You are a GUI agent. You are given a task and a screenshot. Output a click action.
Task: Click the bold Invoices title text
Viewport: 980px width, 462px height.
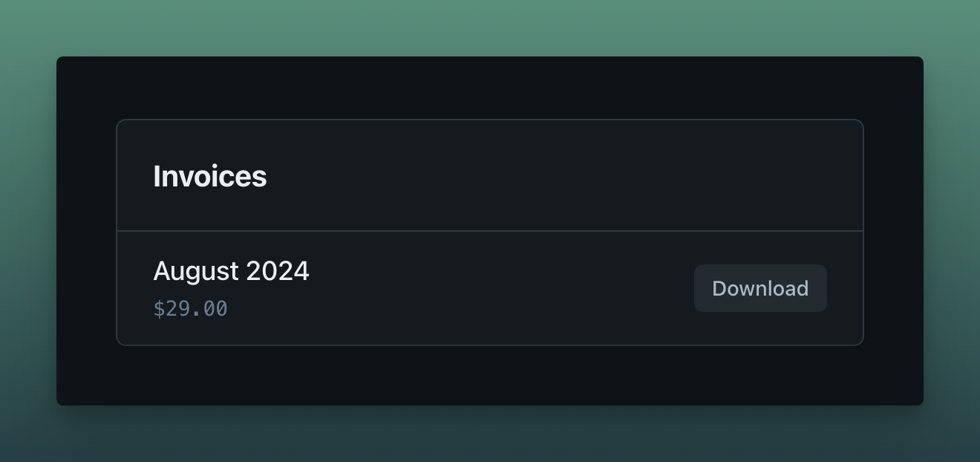[x=210, y=177]
